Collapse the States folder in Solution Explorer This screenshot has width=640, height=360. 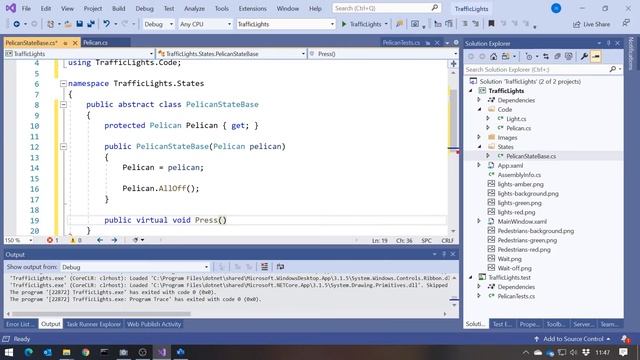tap(480, 147)
